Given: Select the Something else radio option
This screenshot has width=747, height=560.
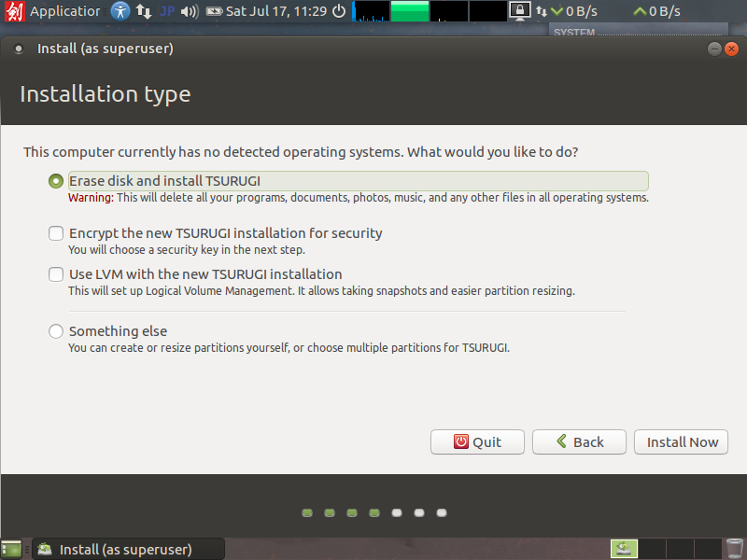Looking at the screenshot, I should point(56,331).
